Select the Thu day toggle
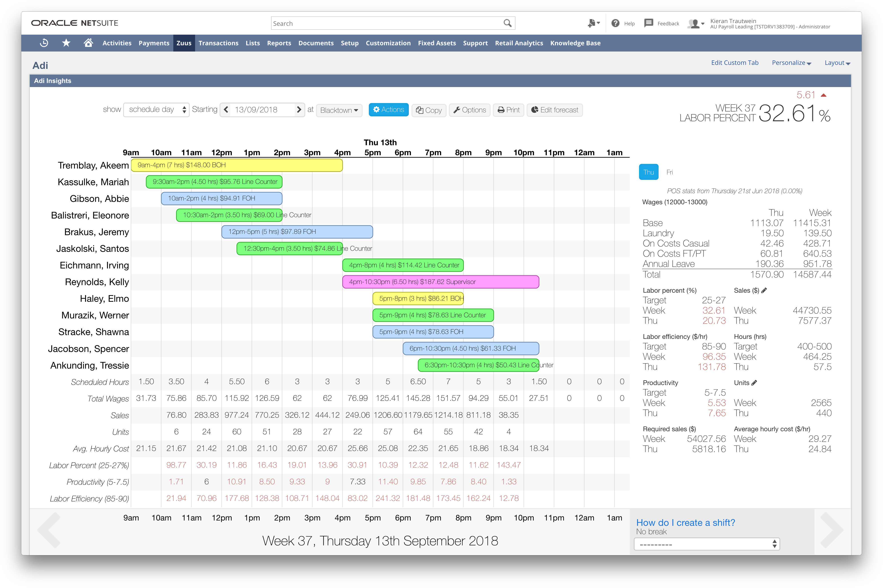Viewport: 883px width, 588px height. [648, 172]
